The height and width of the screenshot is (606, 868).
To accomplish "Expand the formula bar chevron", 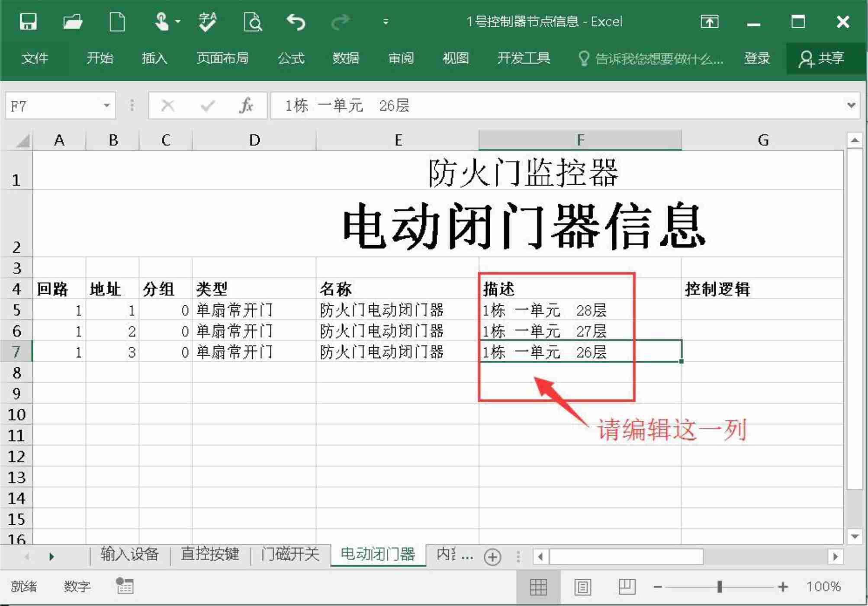I will click(851, 106).
